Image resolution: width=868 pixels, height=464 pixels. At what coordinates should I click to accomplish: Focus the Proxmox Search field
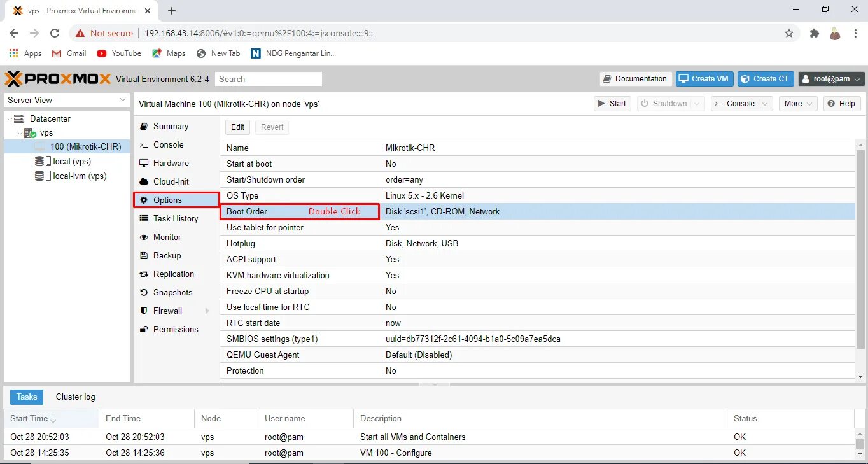click(x=269, y=79)
